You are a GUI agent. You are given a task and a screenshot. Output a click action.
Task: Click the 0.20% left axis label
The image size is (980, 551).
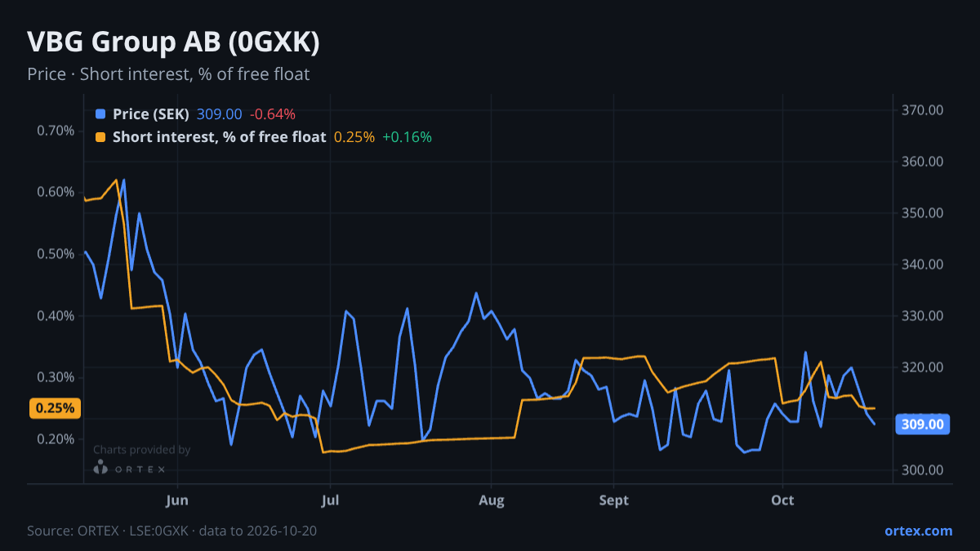point(56,439)
